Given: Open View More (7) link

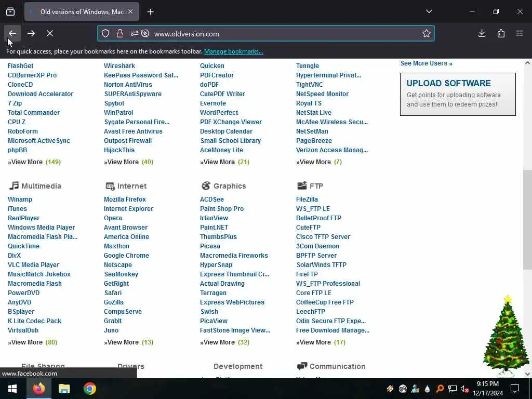Looking at the screenshot, I should coord(318,162).
